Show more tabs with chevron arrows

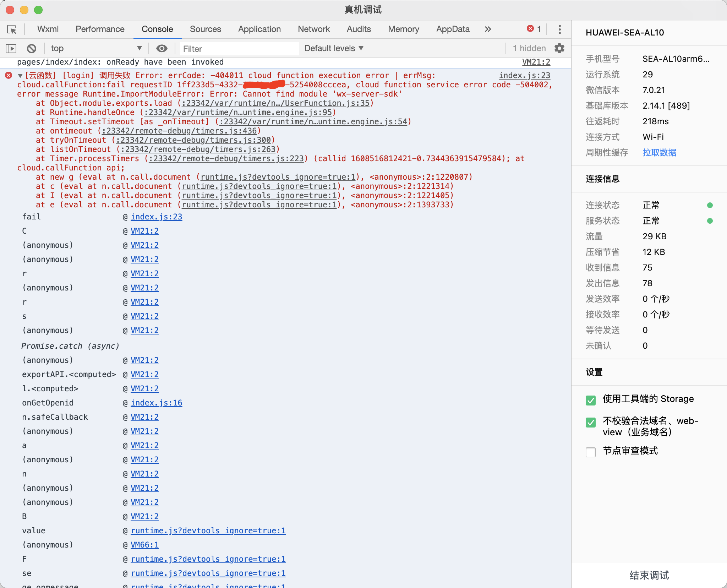tap(488, 29)
